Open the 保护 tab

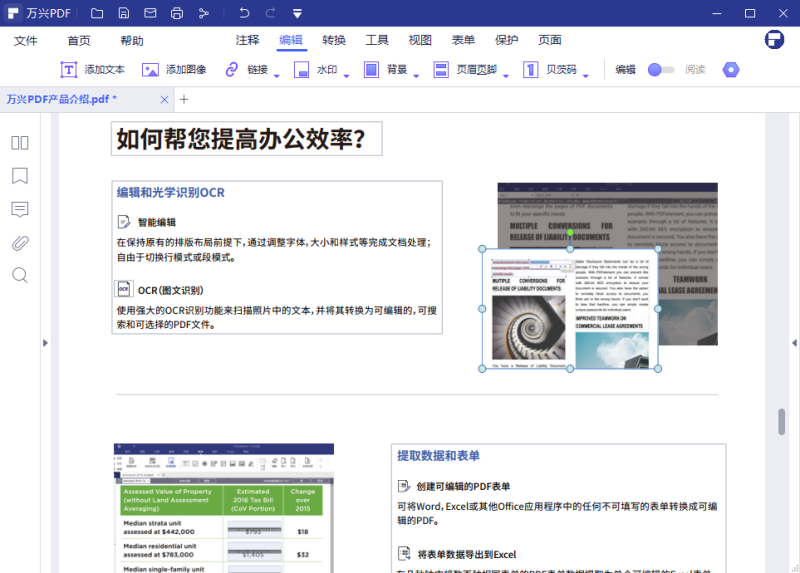tap(507, 40)
